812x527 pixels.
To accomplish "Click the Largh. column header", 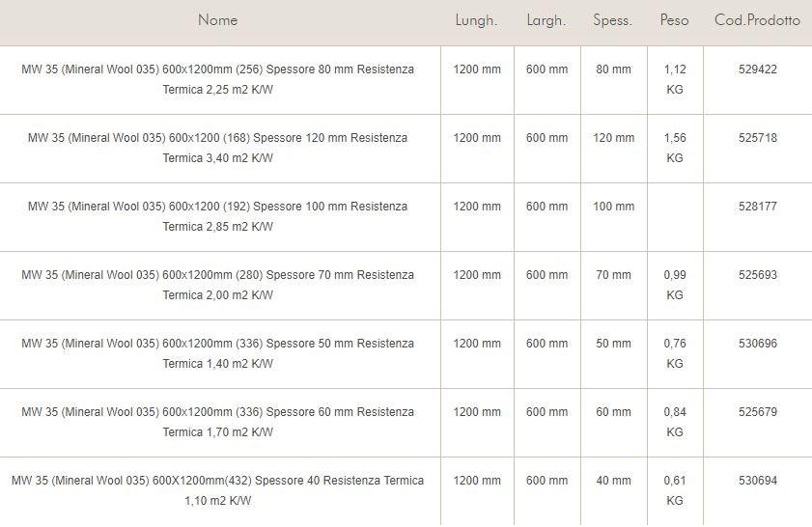I will click(546, 20).
